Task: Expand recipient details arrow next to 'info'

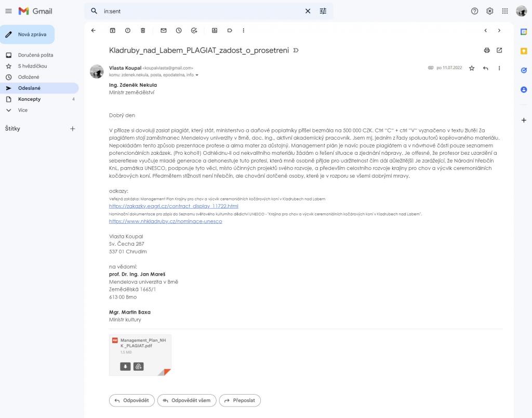Action: pos(197,75)
